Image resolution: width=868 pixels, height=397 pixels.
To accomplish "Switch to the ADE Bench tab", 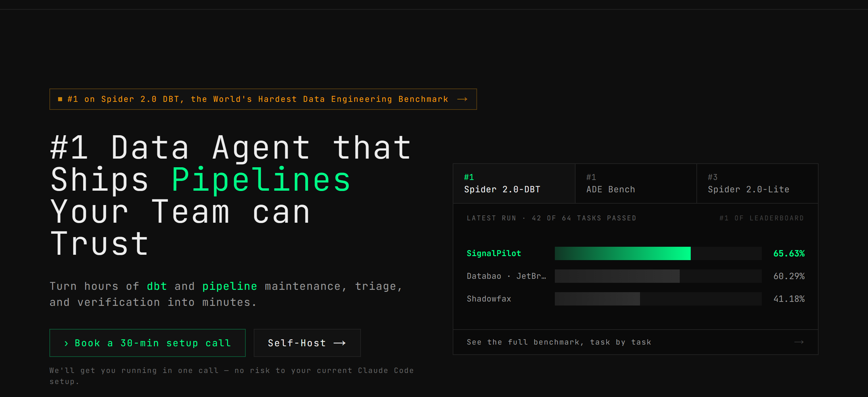I will pos(636,184).
